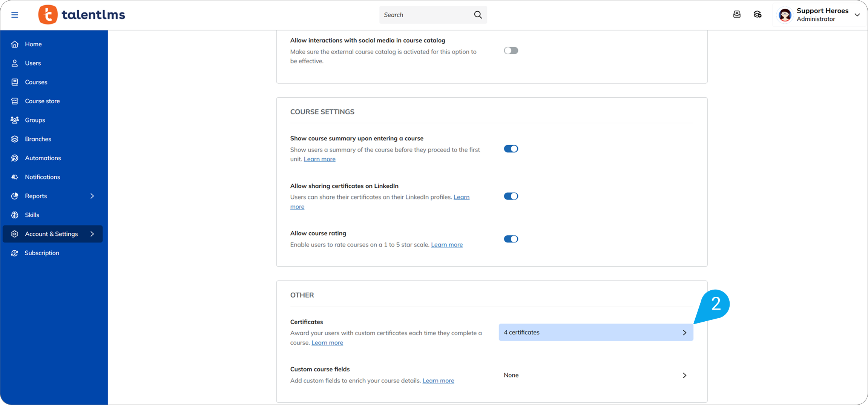Click the search magnifier icon

click(478, 15)
